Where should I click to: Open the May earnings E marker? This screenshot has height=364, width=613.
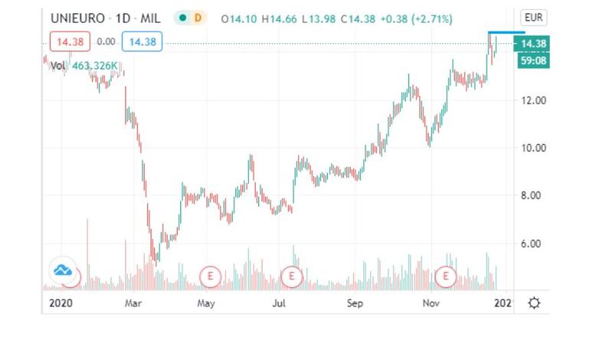point(210,277)
